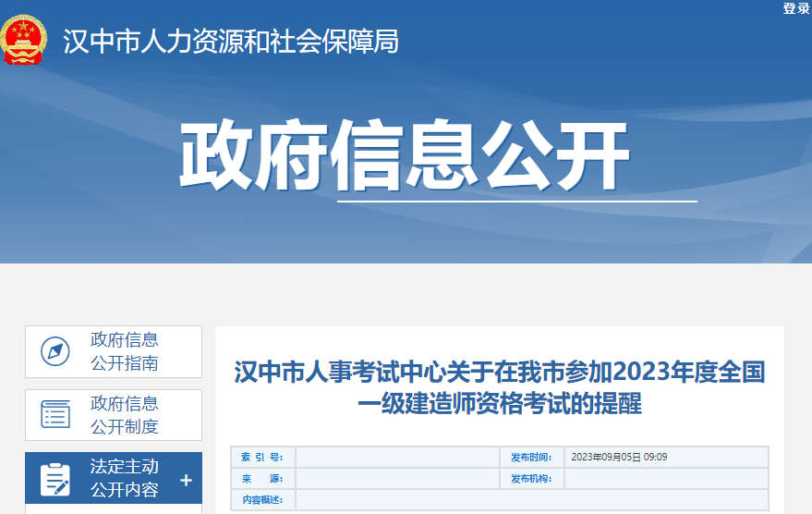Open the 法定主动公开内容 menu item
This screenshot has height=514, width=812.
[x=114, y=478]
